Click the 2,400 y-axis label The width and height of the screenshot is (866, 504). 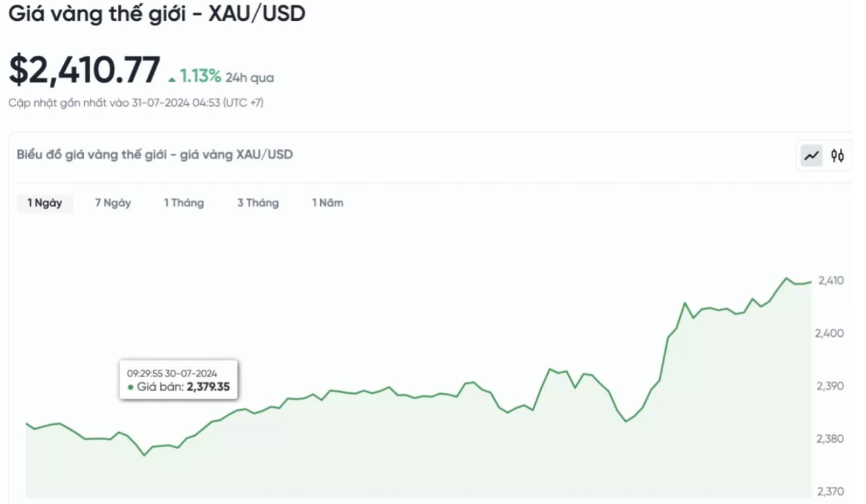pos(831,334)
